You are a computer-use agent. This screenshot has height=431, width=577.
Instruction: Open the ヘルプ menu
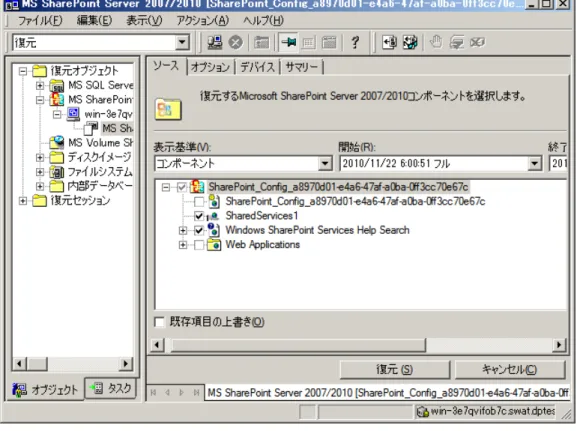(263, 21)
